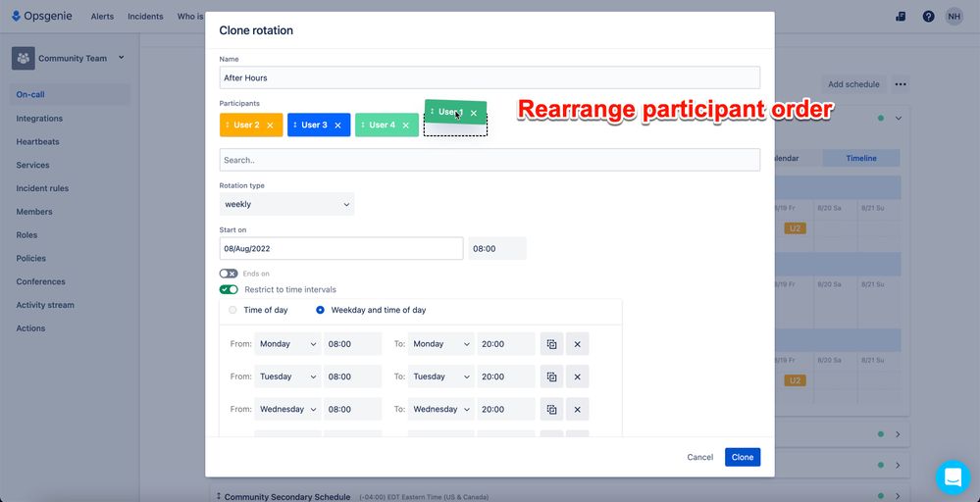980x502 pixels.
Task: Remove User 2 from participants
Action: pyautogui.click(x=270, y=125)
